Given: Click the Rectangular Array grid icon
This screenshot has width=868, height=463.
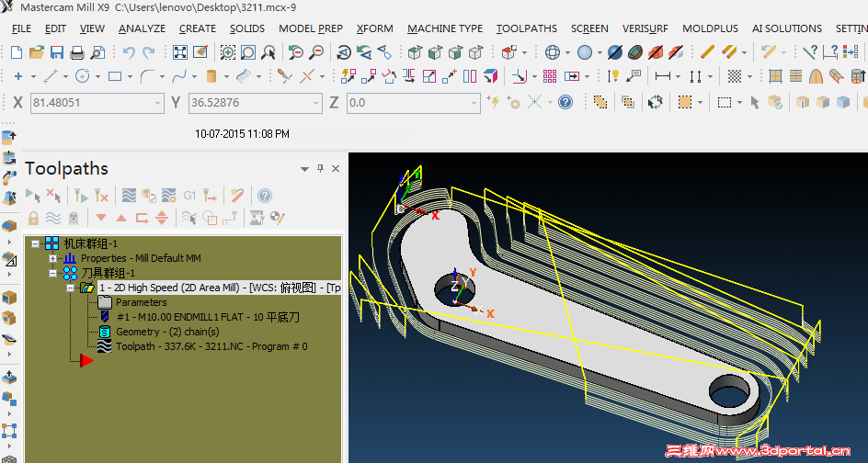Looking at the screenshot, I should click(550, 76).
